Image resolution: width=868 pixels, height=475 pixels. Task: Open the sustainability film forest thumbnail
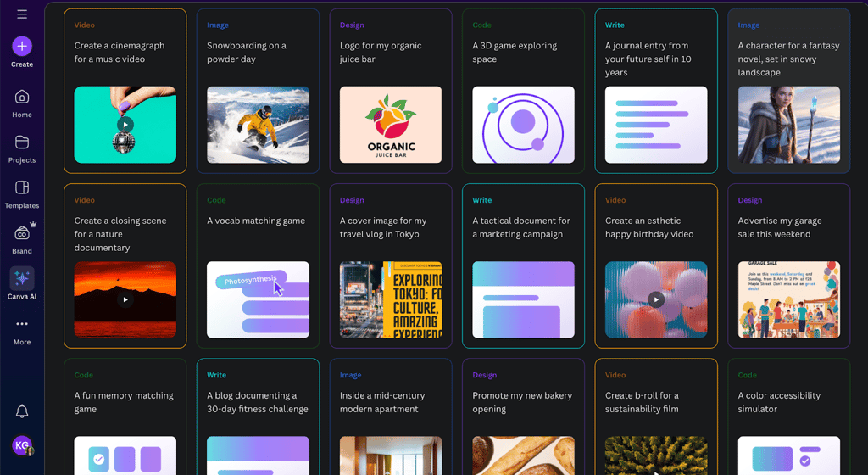pos(656,455)
